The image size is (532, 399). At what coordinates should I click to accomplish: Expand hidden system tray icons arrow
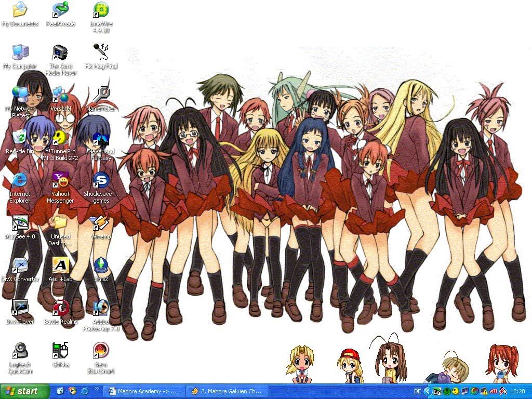[428, 391]
